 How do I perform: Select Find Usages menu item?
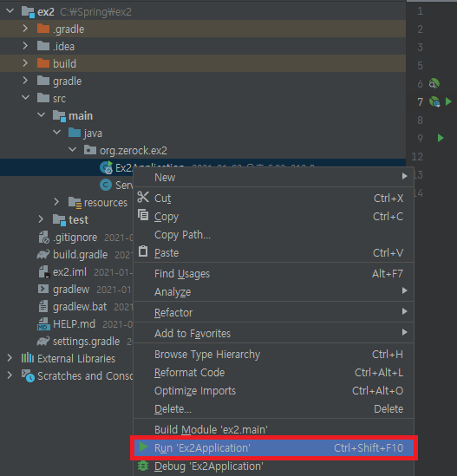(x=273, y=274)
